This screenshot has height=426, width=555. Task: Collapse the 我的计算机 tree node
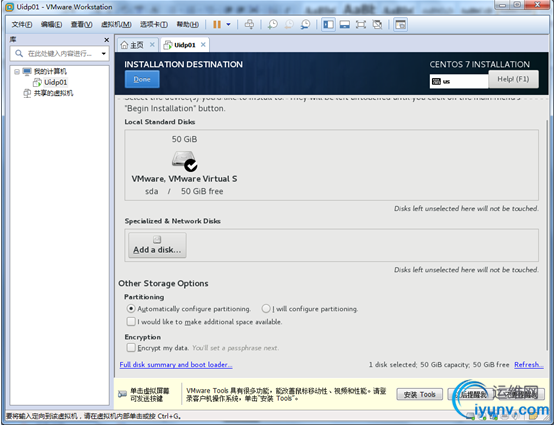pyautogui.click(x=17, y=71)
